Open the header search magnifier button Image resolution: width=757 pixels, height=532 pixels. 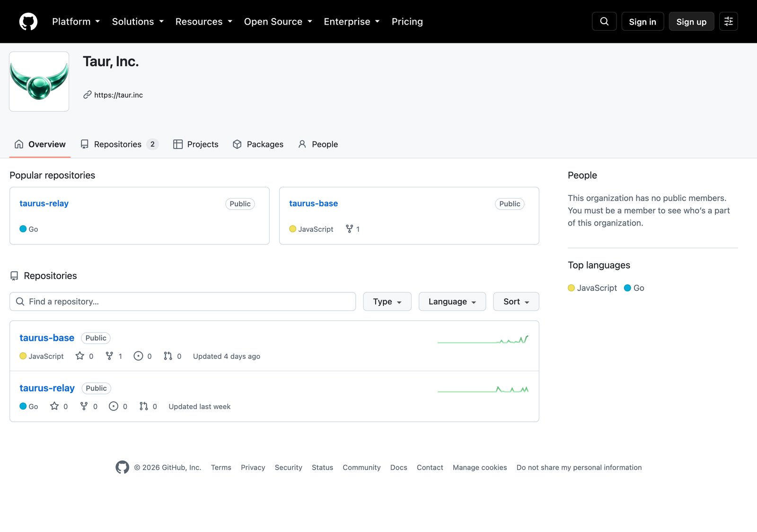click(604, 21)
